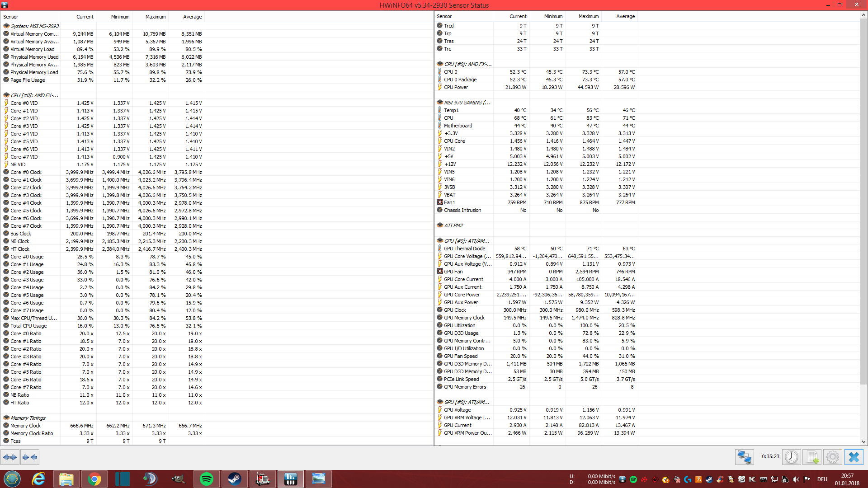Viewport: 868px width, 488px height.
Task: Open the remote network monitoring icon
Action: (x=744, y=457)
